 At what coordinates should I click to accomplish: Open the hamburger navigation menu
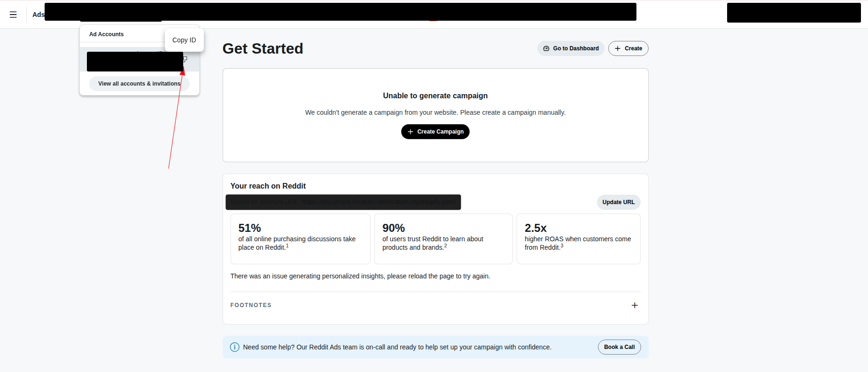tap(13, 15)
